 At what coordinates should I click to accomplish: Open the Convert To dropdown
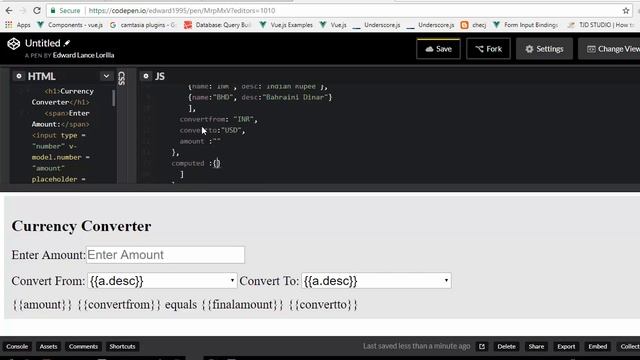coord(376,281)
